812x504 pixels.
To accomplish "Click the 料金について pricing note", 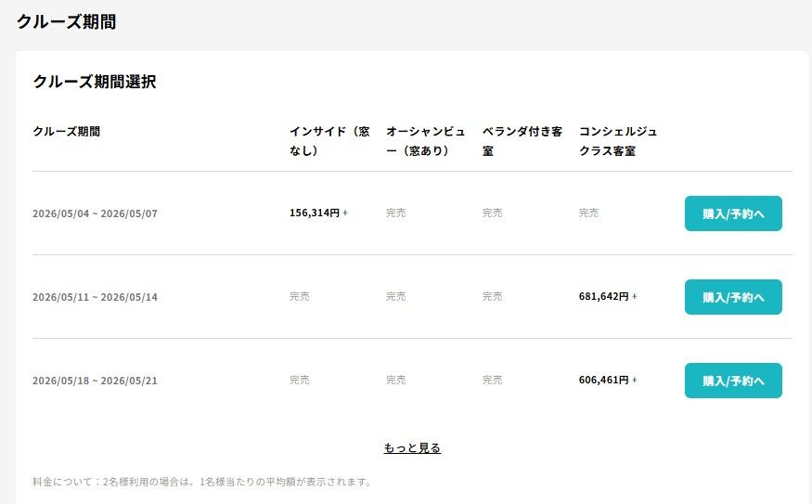I will click(202, 482).
